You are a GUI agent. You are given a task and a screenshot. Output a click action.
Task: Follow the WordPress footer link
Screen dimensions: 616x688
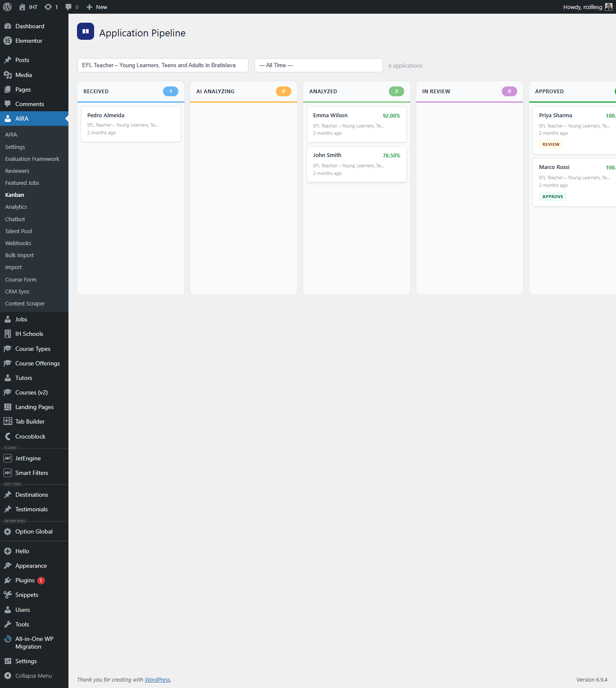click(157, 679)
